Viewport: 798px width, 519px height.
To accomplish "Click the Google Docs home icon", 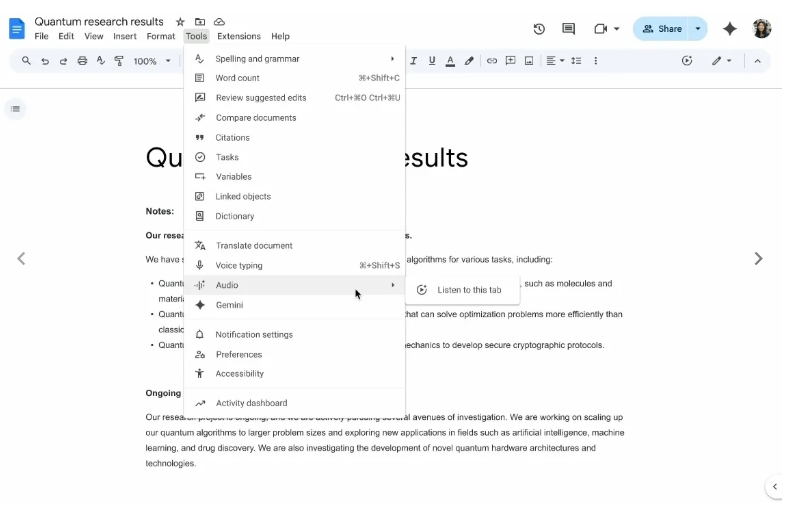I will click(x=17, y=28).
